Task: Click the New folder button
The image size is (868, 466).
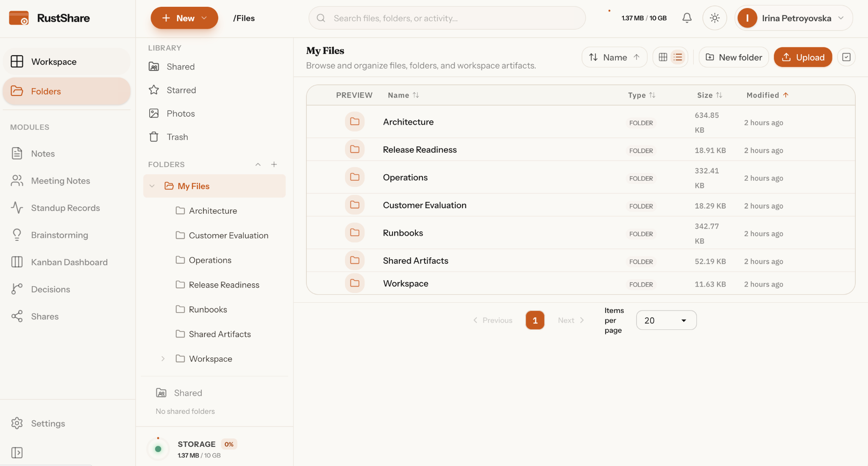Action: pos(734,57)
